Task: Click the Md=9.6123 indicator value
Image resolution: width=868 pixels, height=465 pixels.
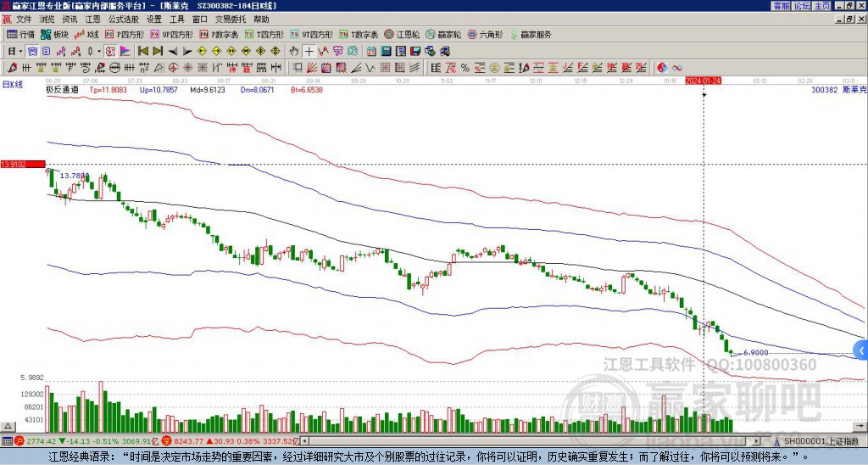Action: (x=208, y=89)
